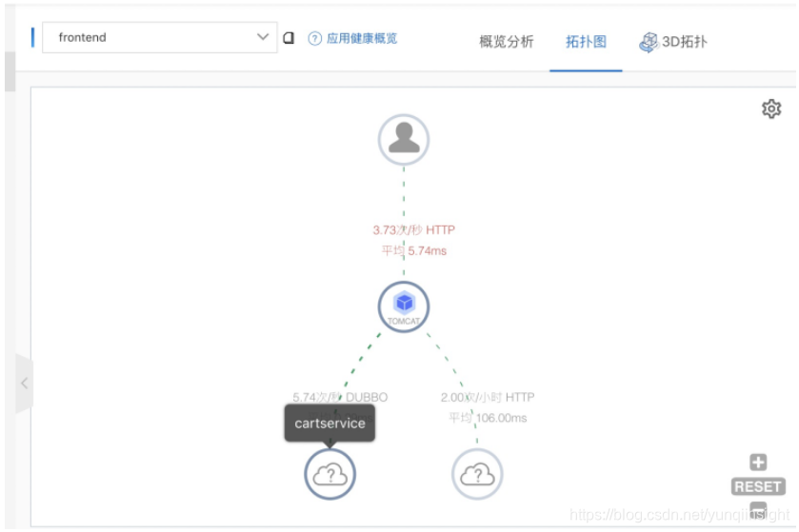Viewport: 799px width, 532px height.
Task: Open the frontend application dropdown
Action: coord(159,38)
